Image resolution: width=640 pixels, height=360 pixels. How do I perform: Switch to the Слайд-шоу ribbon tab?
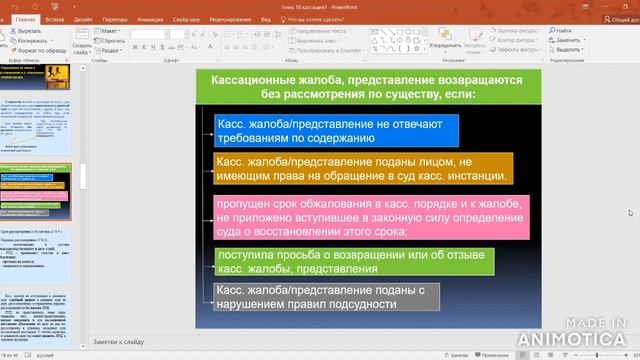186,19
